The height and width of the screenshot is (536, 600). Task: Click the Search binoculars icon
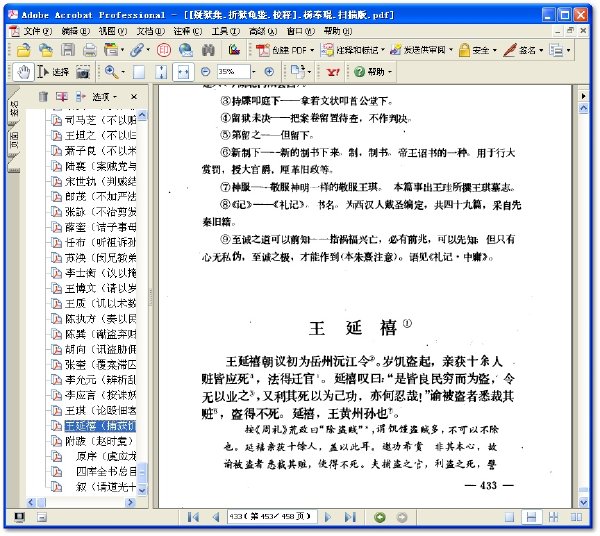[x=208, y=50]
